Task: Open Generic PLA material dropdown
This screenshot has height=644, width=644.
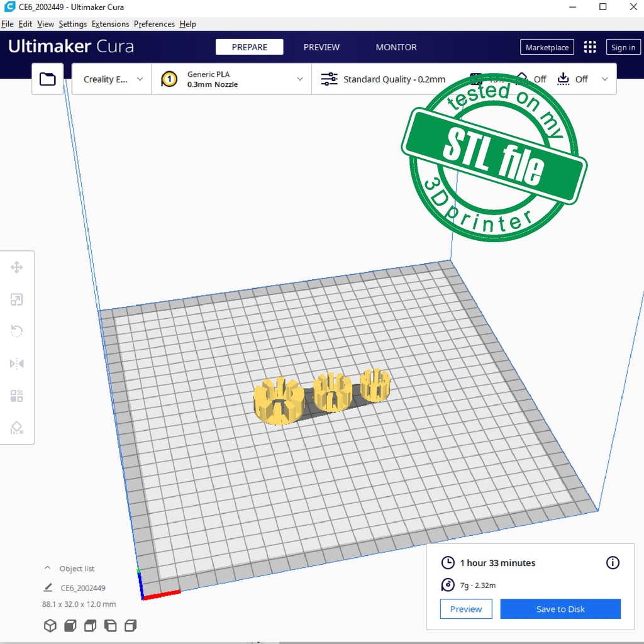Action: click(231, 79)
